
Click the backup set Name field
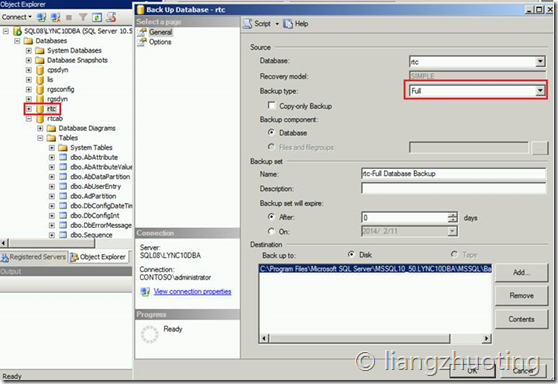point(453,174)
